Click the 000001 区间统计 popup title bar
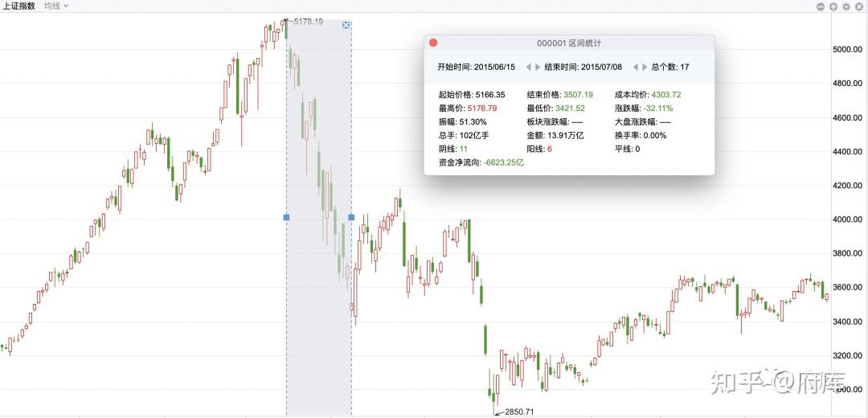Screen dimensions: 868x418 click(569, 43)
